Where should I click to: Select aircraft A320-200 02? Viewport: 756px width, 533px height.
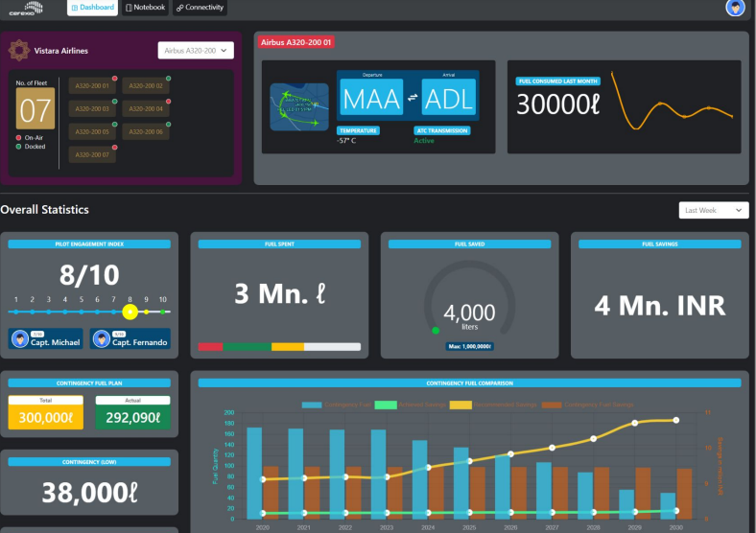click(x=146, y=85)
